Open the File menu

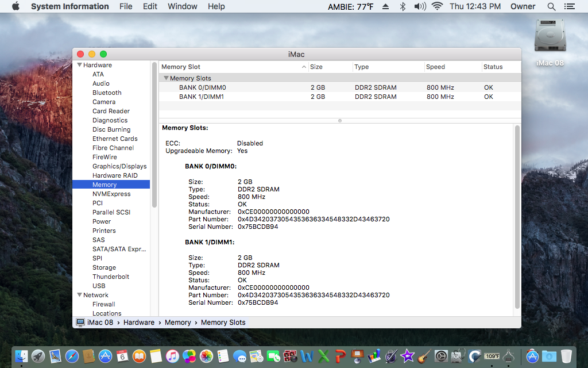click(x=126, y=6)
